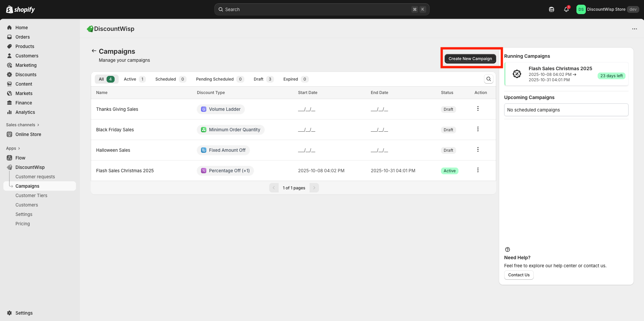The height and width of the screenshot is (321, 644).
Task: Click the back arrow beside Campaigns
Action: point(94,51)
